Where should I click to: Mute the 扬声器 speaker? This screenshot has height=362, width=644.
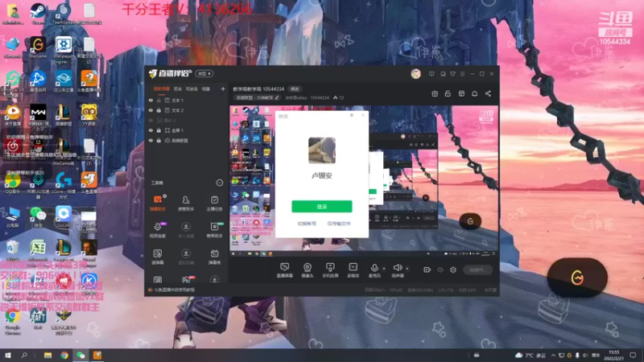tap(398, 270)
